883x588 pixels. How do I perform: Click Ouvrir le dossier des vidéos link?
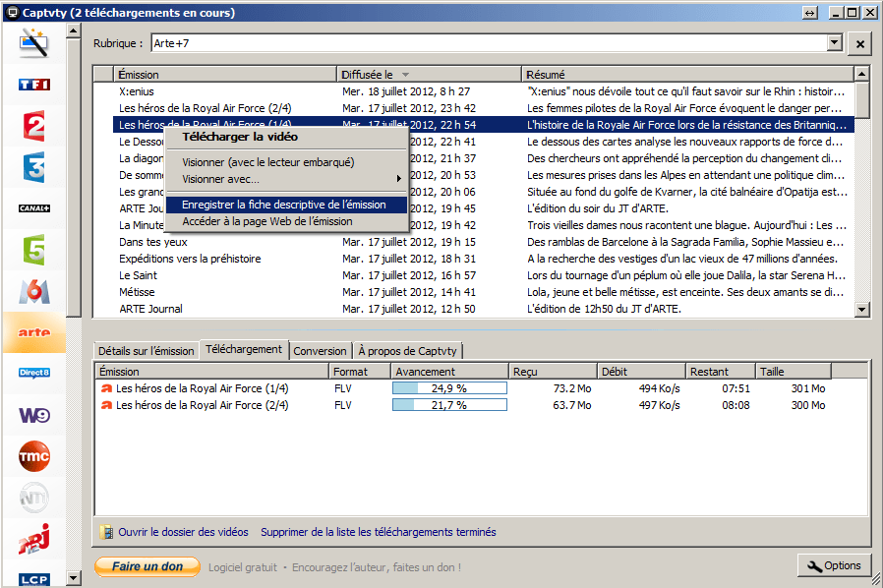(x=183, y=532)
